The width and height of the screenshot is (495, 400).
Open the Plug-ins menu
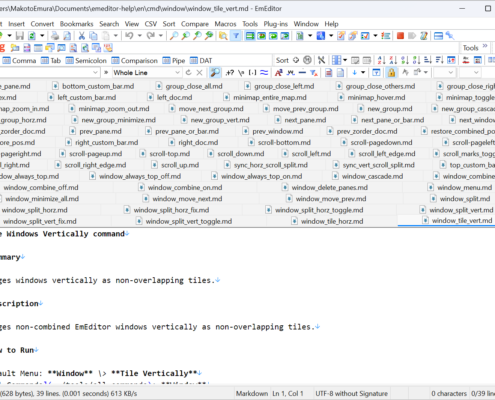pyautogui.click(x=275, y=24)
